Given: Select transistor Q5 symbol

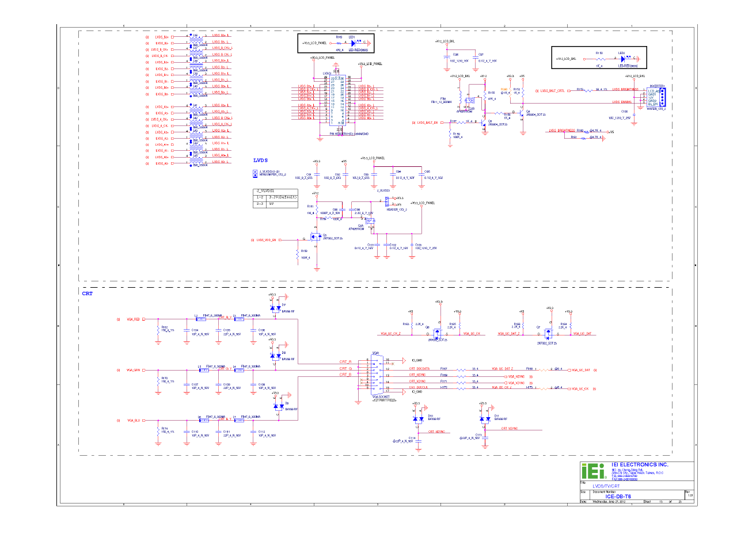Looking at the screenshot, I should [x=484, y=122].
